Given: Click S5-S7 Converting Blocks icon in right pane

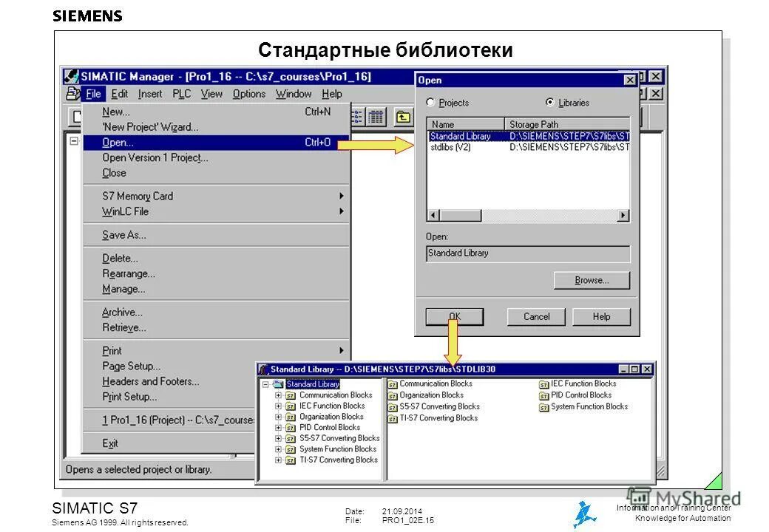Looking at the screenshot, I should [x=393, y=406].
